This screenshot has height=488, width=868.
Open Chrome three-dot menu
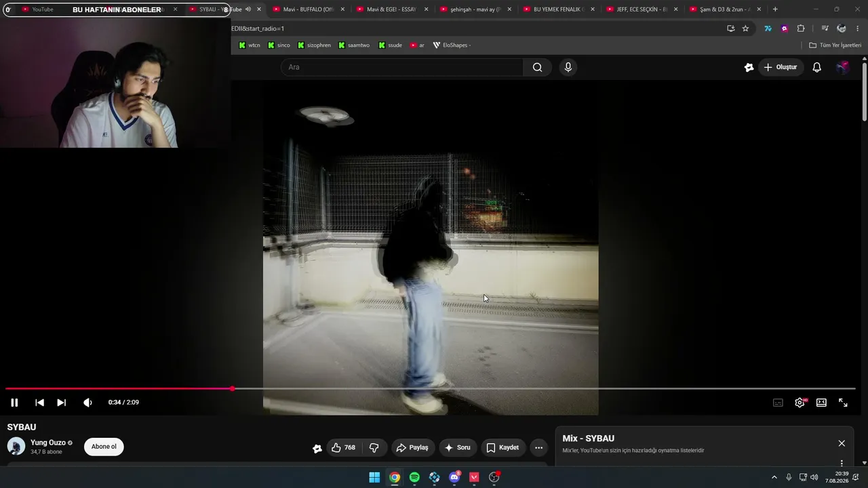[x=858, y=28]
